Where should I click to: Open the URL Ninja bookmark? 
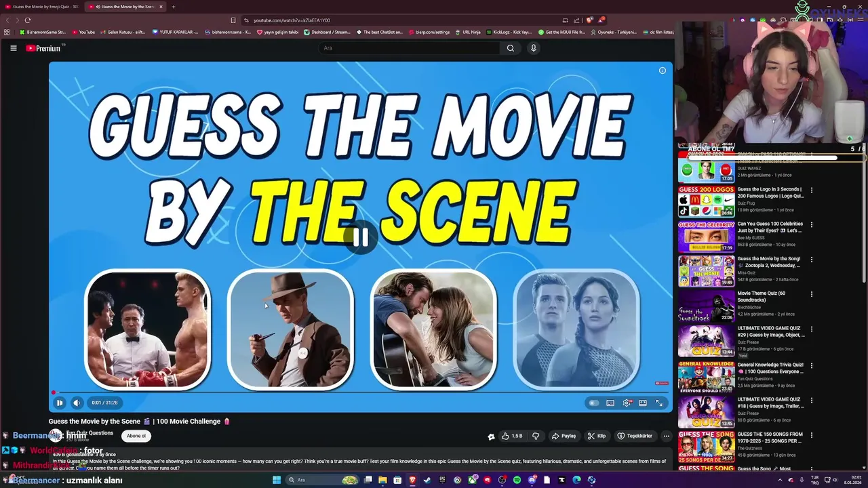click(468, 32)
